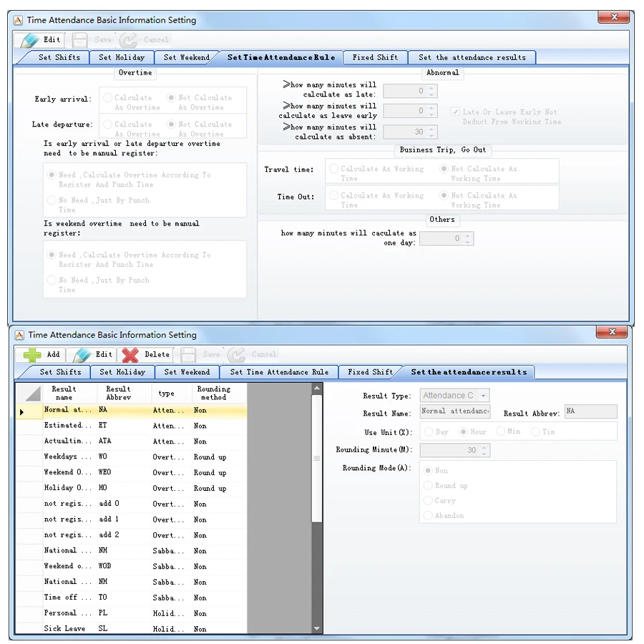Viewport: 644px width, 644px height.
Task: Select the Weekdays row with abbrev WO
Action: click(132, 457)
